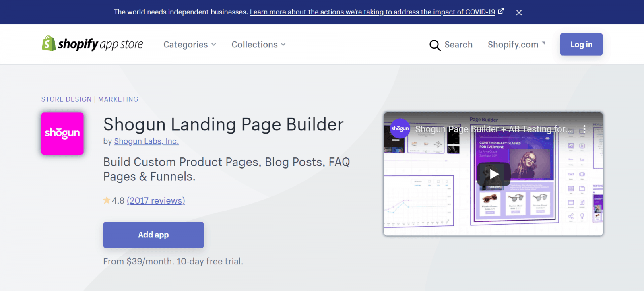
Task: Go to the STORE DESIGN category
Action: click(x=66, y=99)
